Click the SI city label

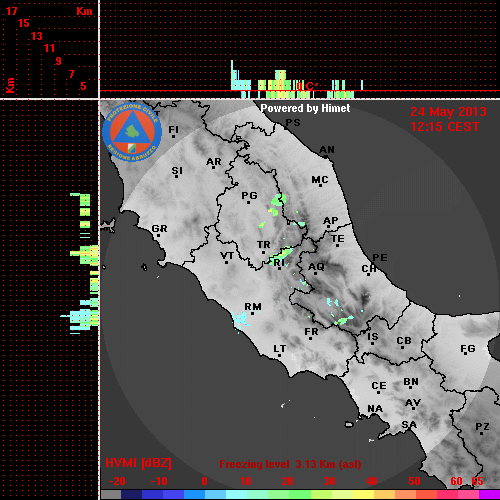[177, 171]
